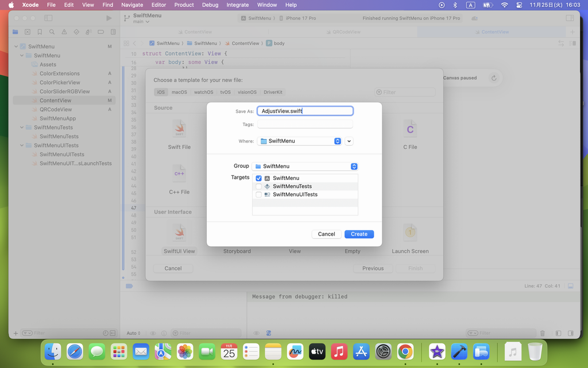Uncheck the SwiftMenu target checkbox

pyautogui.click(x=258, y=178)
